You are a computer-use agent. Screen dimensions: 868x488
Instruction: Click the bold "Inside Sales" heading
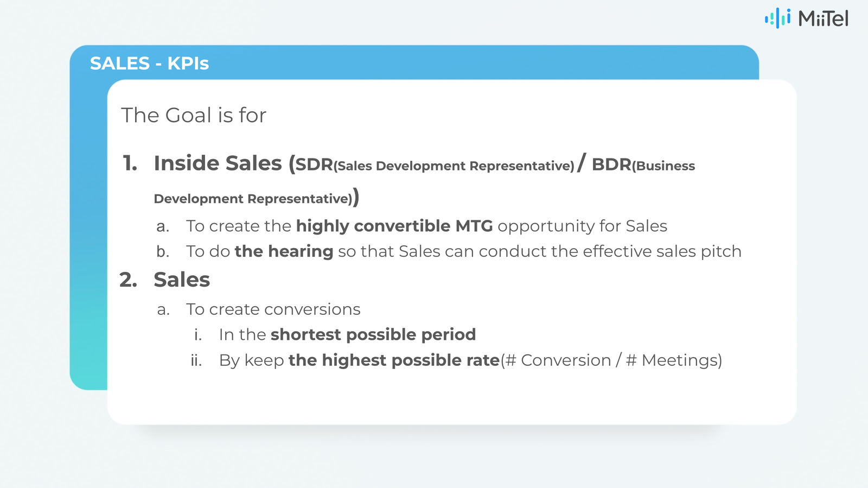click(218, 163)
